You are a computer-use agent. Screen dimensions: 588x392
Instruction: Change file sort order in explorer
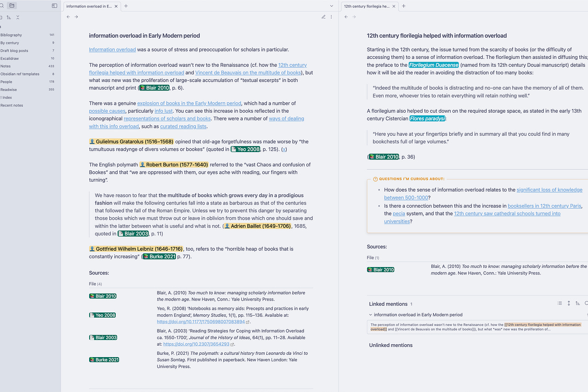[9, 17]
